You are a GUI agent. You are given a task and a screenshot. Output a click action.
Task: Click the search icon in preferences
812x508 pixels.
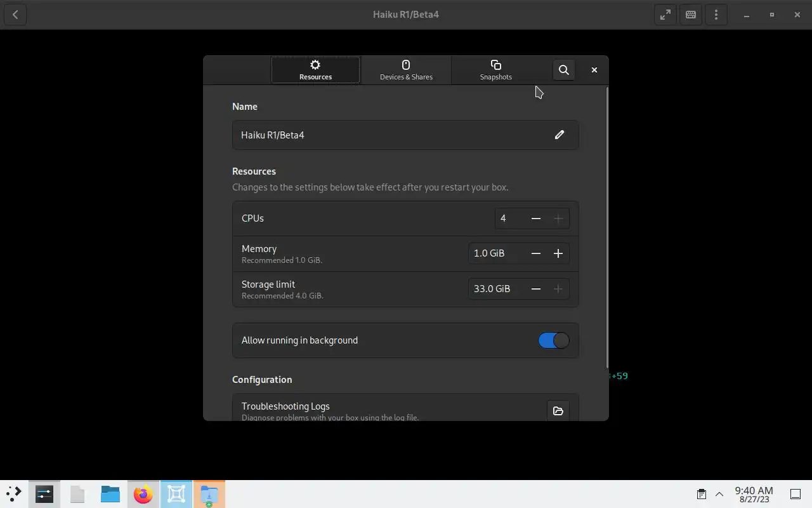coord(563,70)
